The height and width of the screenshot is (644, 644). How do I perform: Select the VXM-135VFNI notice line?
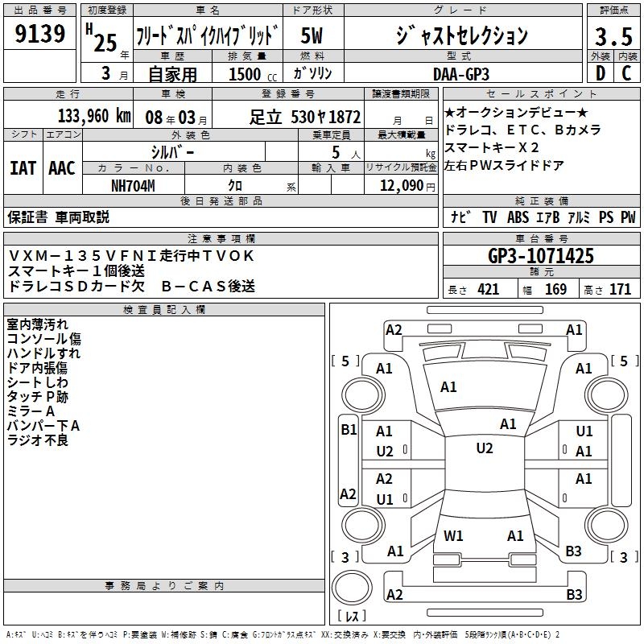point(131,256)
